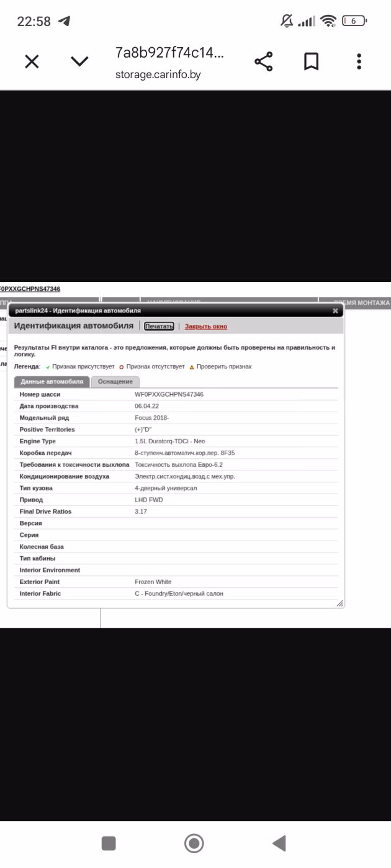Click the Токсичность выхлопа Евро-6.2 value
This screenshot has width=391, height=868.
pyautogui.click(x=179, y=464)
